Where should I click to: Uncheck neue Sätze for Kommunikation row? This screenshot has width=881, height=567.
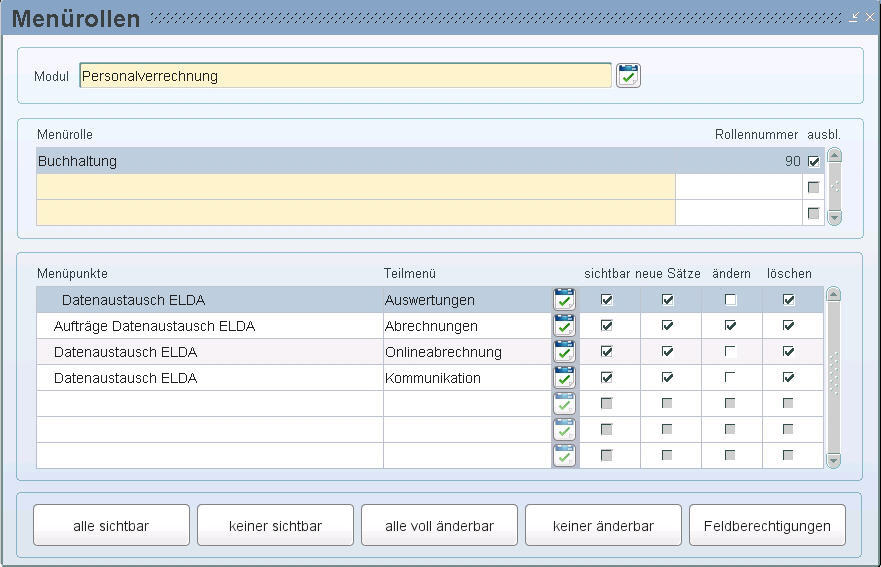667,377
